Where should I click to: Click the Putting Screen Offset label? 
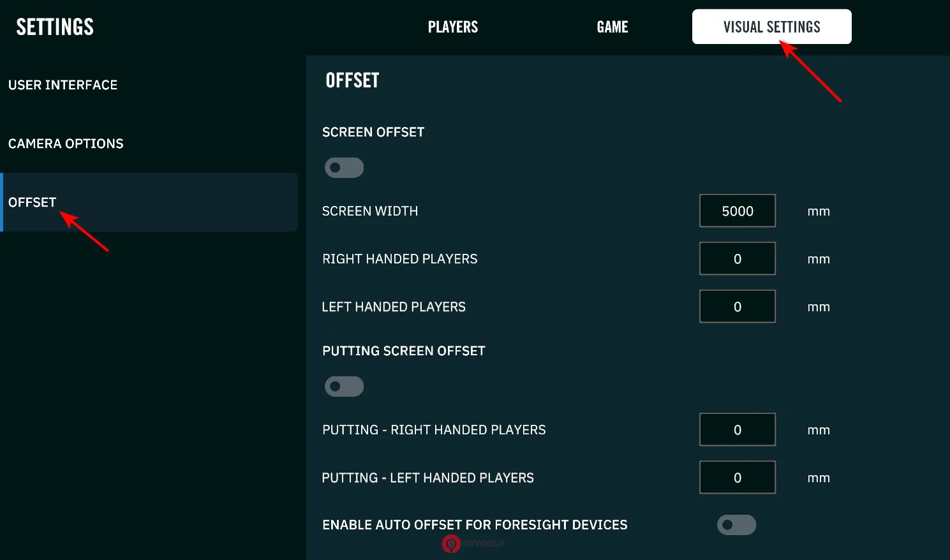pos(403,351)
